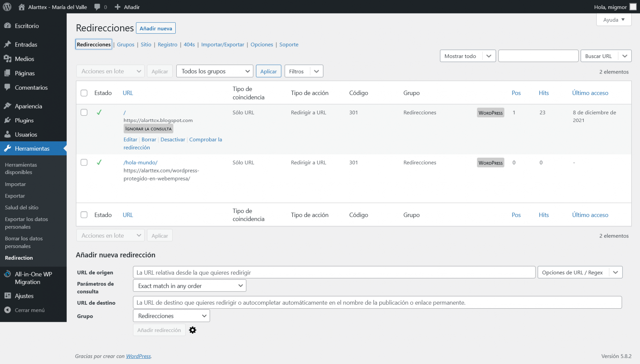The image size is (640, 364).
Task: Open Escritorio dashboard icon
Action: click(7, 26)
